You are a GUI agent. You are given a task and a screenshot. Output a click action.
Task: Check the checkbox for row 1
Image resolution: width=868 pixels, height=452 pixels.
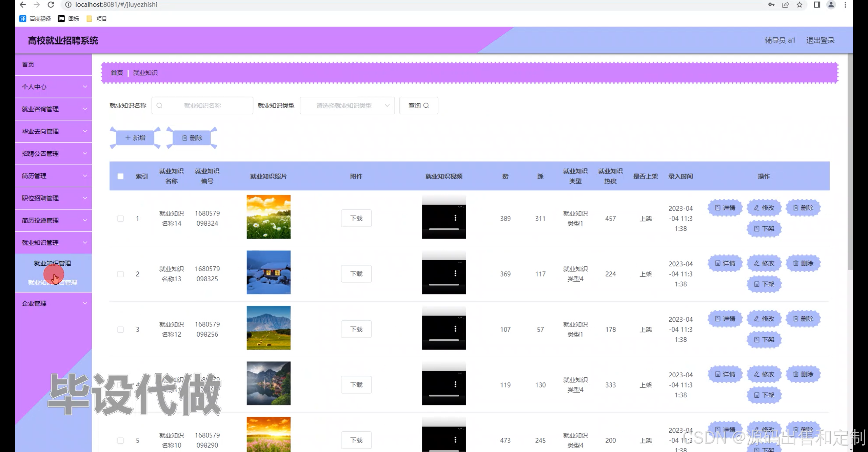pos(120,219)
